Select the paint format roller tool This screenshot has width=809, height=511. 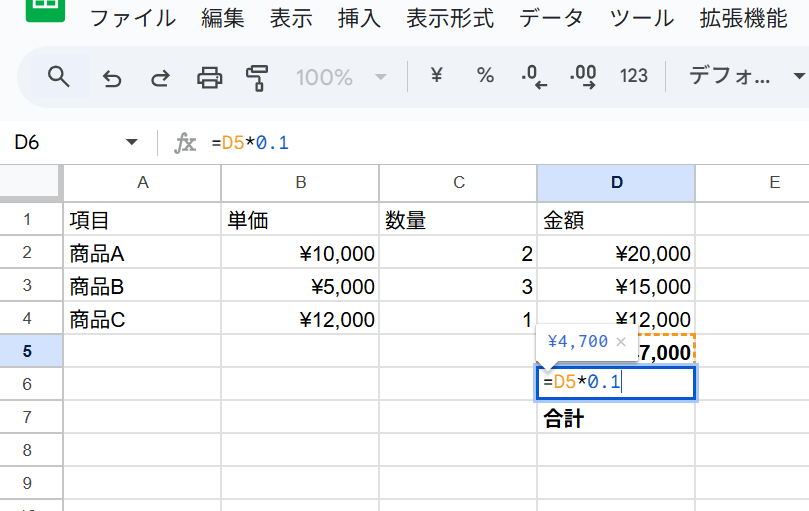[258, 77]
